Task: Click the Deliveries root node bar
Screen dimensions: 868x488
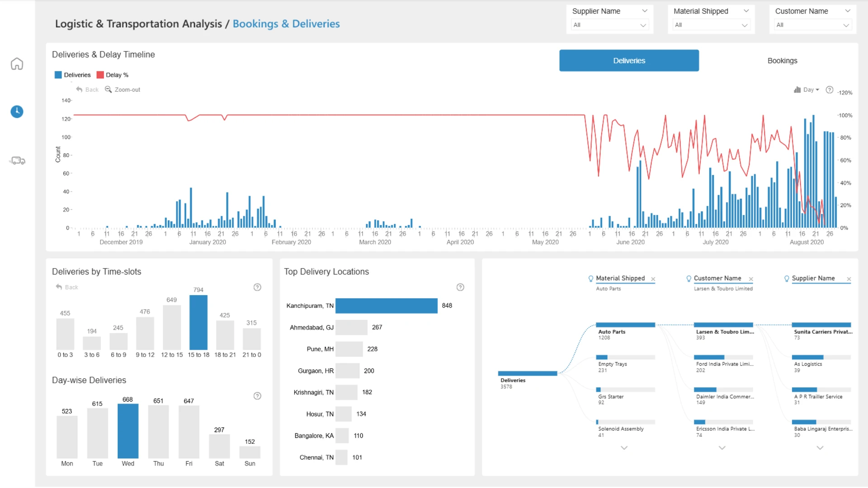Action: (528, 374)
